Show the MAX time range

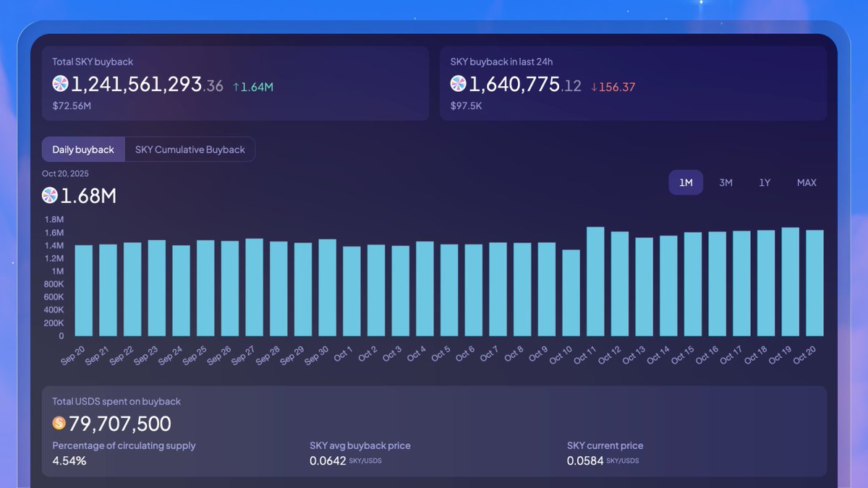[807, 183]
